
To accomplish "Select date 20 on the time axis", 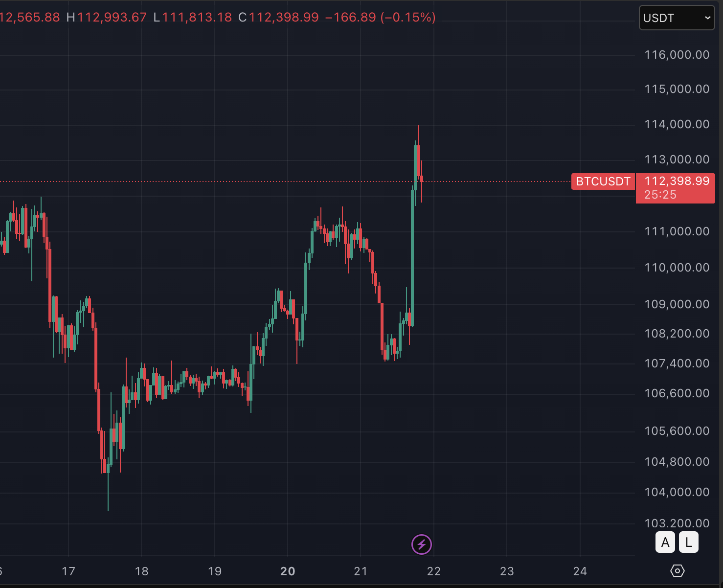I will coord(288,571).
